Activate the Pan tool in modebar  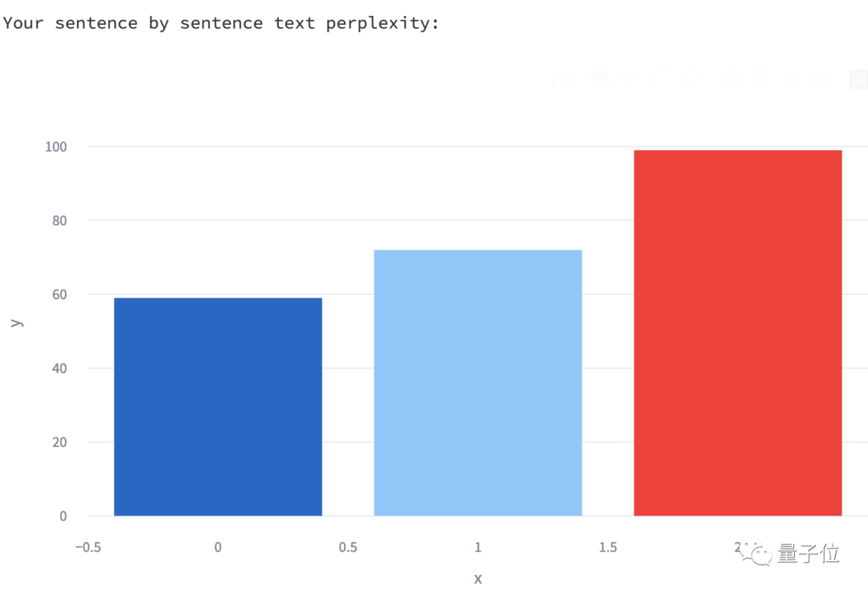pyautogui.click(x=631, y=79)
